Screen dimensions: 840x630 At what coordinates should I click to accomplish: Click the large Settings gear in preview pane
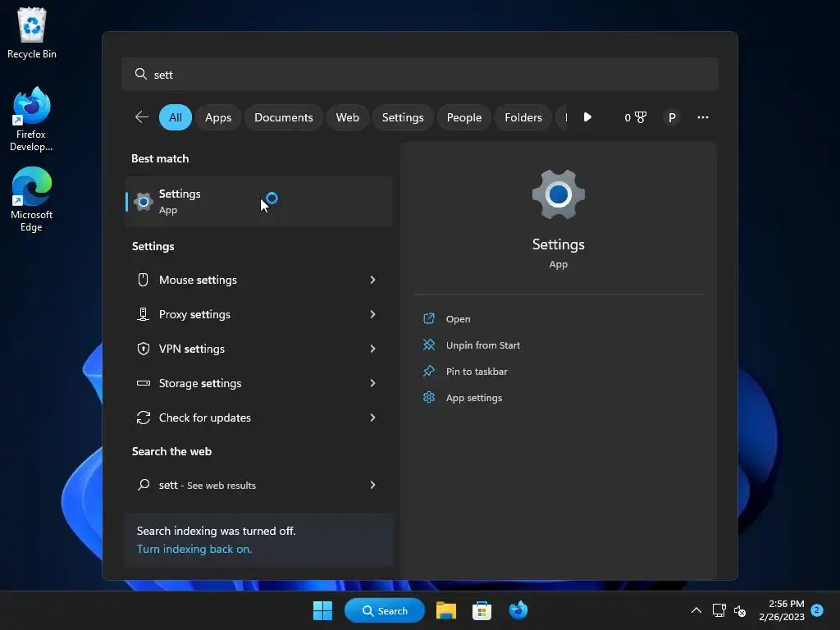click(x=558, y=194)
